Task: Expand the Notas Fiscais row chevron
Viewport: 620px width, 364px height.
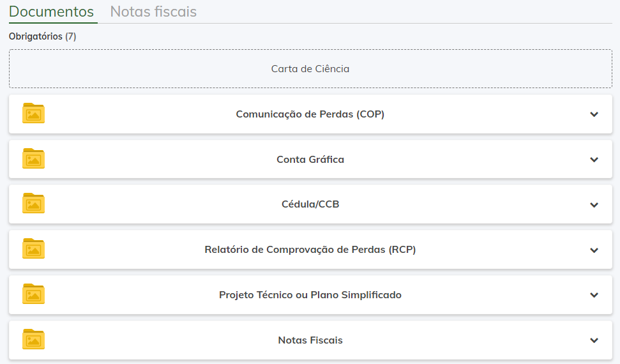Action: click(594, 340)
